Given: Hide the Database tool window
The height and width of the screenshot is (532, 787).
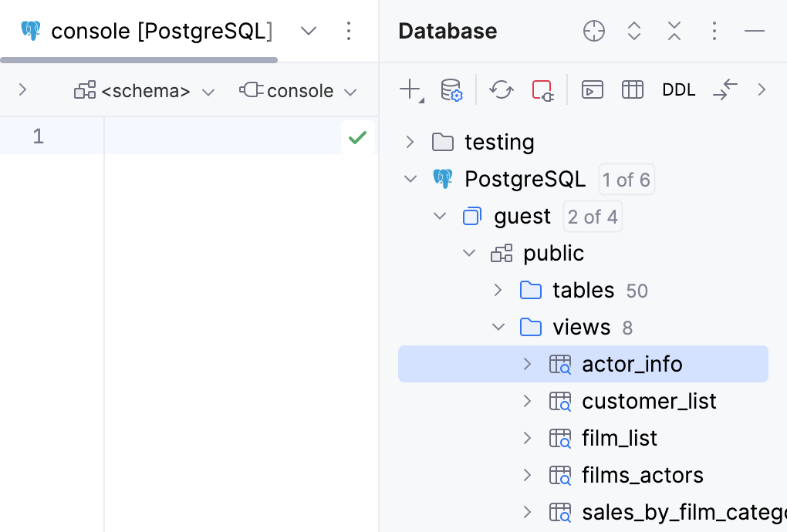Looking at the screenshot, I should 752,31.
